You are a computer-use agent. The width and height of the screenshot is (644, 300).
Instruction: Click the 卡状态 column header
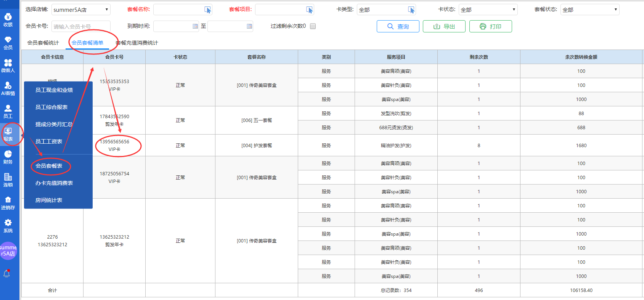pyautogui.click(x=180, y=57)
